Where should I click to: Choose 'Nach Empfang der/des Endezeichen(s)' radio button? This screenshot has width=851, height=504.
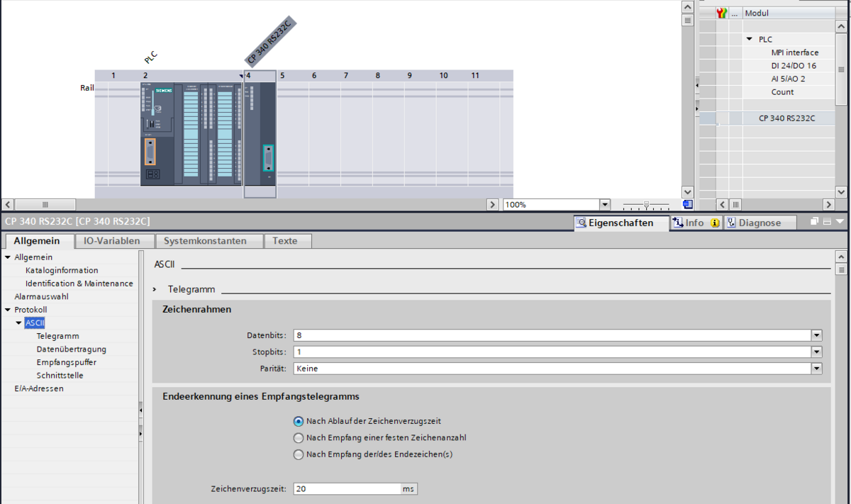[299, 454]
